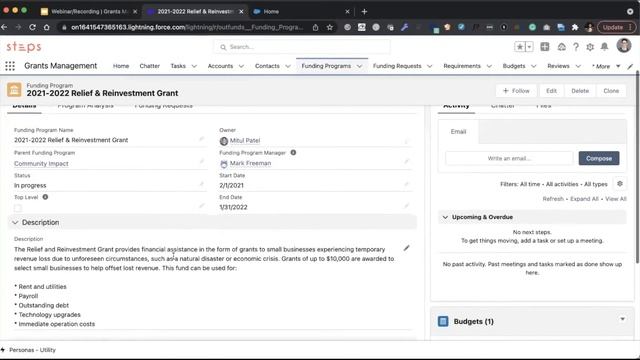Open the Notifications bell icon

click(604, 47)
